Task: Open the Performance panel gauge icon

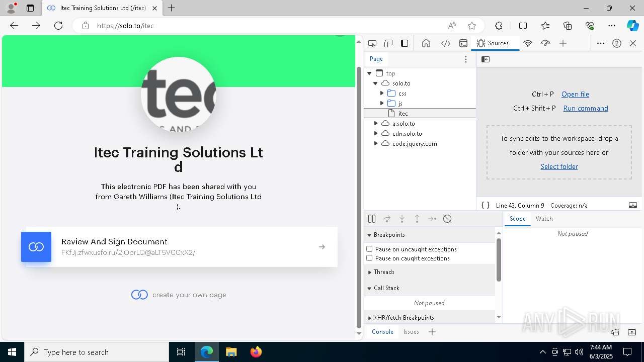Action: click(545, 43)
